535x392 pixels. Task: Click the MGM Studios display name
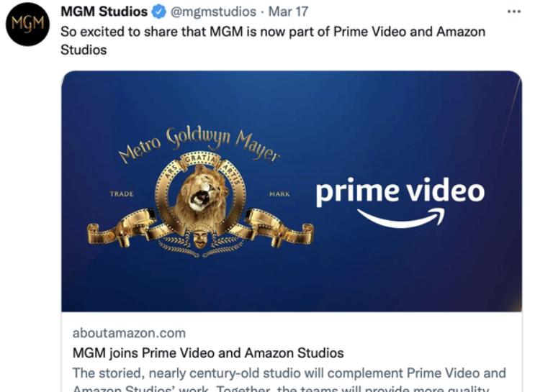[104, 12]
